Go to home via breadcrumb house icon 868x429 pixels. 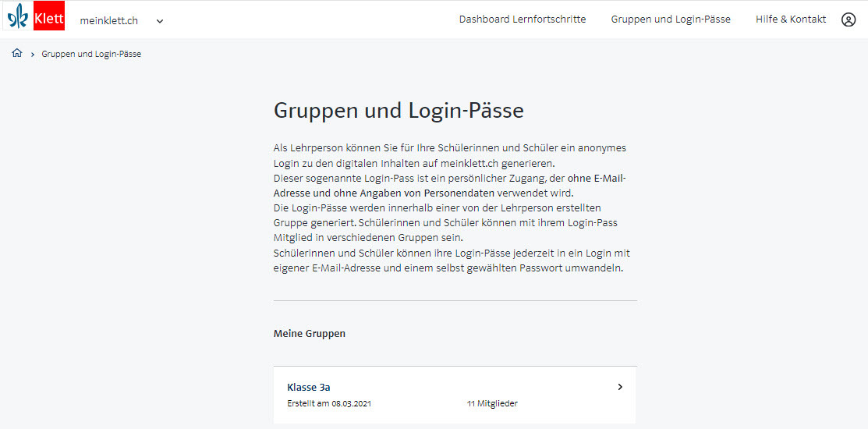point(17,54)
